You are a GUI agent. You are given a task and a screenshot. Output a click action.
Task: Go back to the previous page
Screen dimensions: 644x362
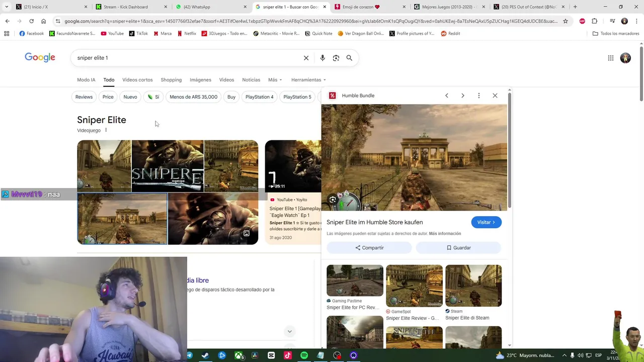[7, 21]
